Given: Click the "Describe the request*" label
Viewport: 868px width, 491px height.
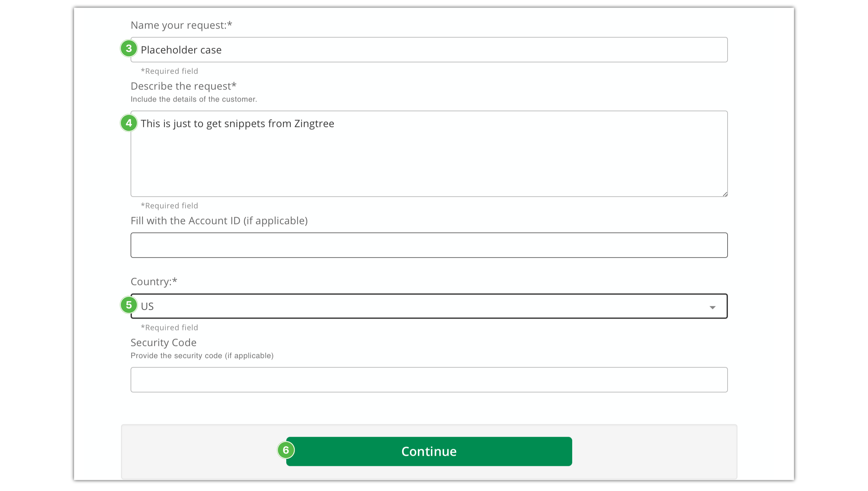Looking at the screenshot, I should 183,86.
